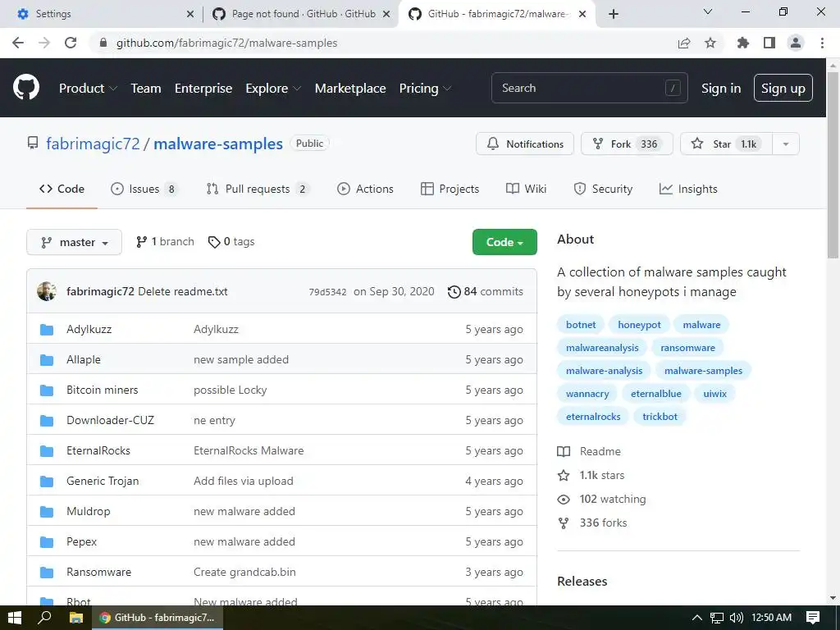Open Windows taskbar search
Image resolution: width=840 pixels, height=630 pixels.
[x=44, y=618]
